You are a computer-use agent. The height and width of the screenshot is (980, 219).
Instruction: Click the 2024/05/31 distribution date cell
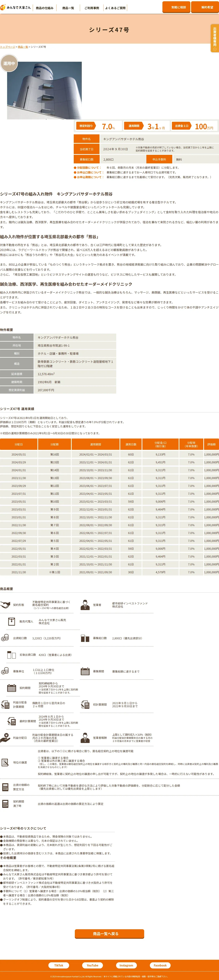pos(19,455)
